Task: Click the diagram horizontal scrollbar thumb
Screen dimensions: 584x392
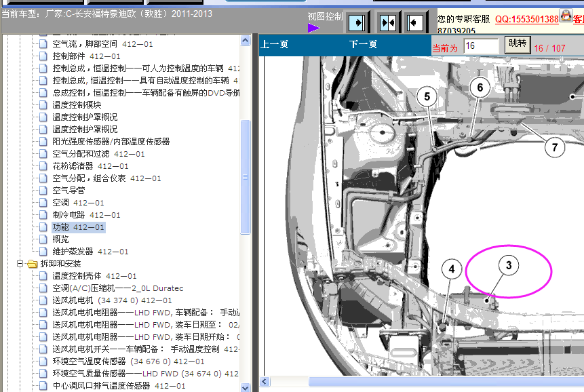Action: [x=446, y=382]
